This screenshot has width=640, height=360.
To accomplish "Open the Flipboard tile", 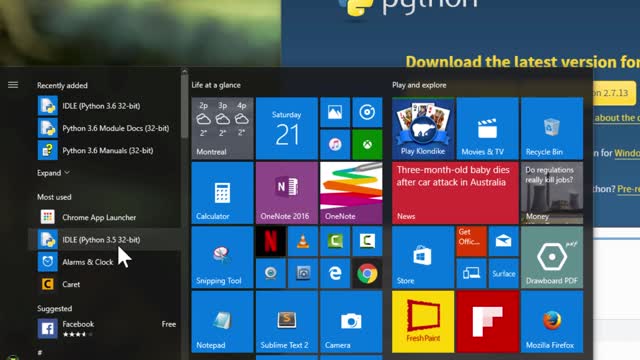I will (x=487, y=322).
